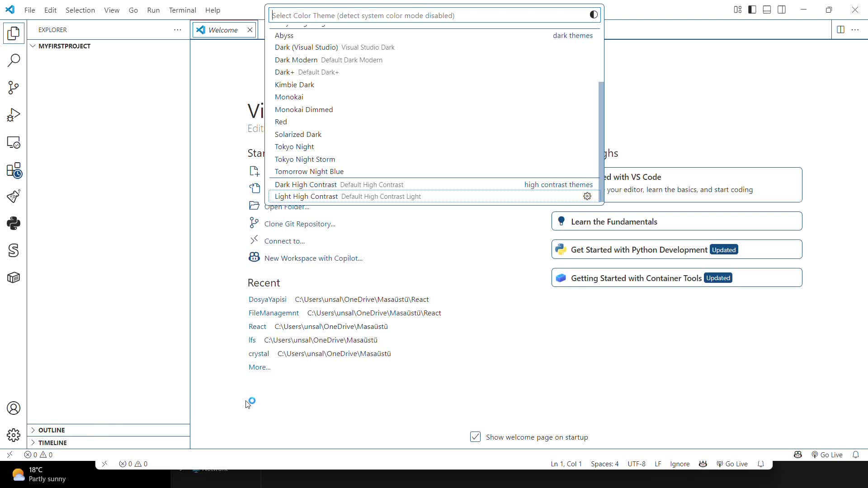Open the Accounts icon
868x488 pixels.
[x=14, y=408]
